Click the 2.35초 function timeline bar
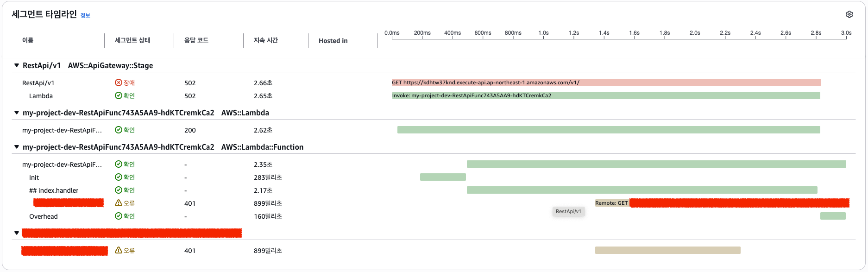 tap(656, 164)
